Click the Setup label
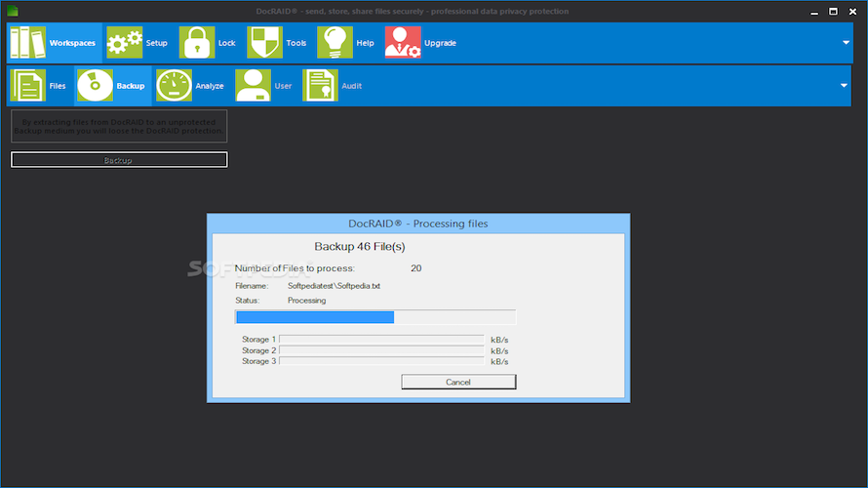This screenshot has width=868, height=488. pos(157,43)
